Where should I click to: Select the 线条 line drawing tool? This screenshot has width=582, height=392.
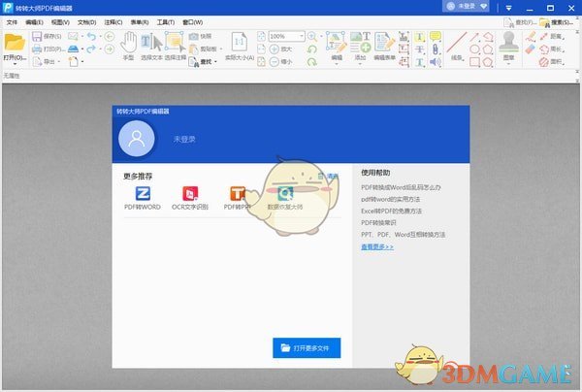(457, 46)
